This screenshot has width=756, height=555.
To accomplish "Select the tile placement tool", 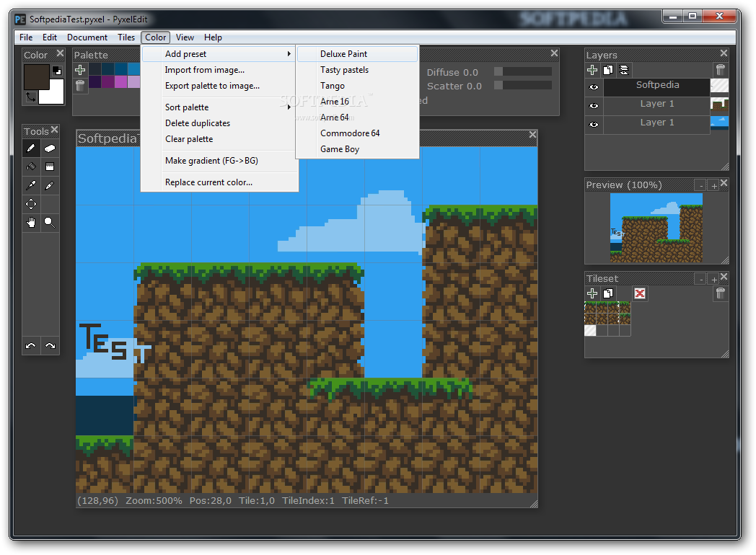I will point(49,166).
